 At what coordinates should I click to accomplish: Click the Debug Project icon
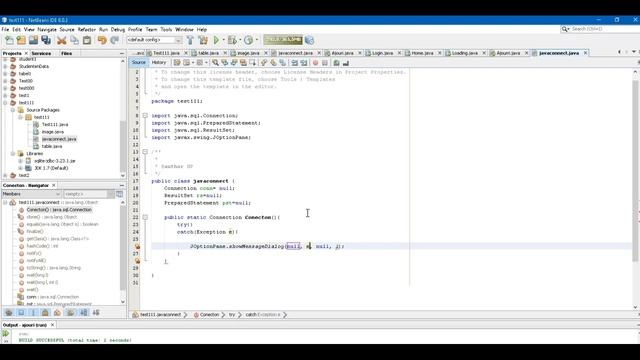coord(232,40)
